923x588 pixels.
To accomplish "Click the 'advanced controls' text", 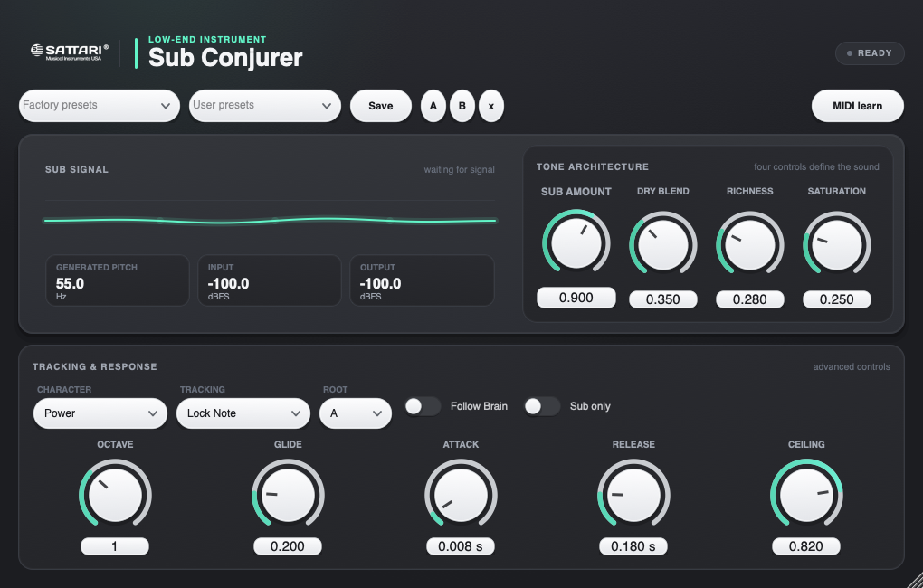I will pyautogui.click(x=852, y=366).
